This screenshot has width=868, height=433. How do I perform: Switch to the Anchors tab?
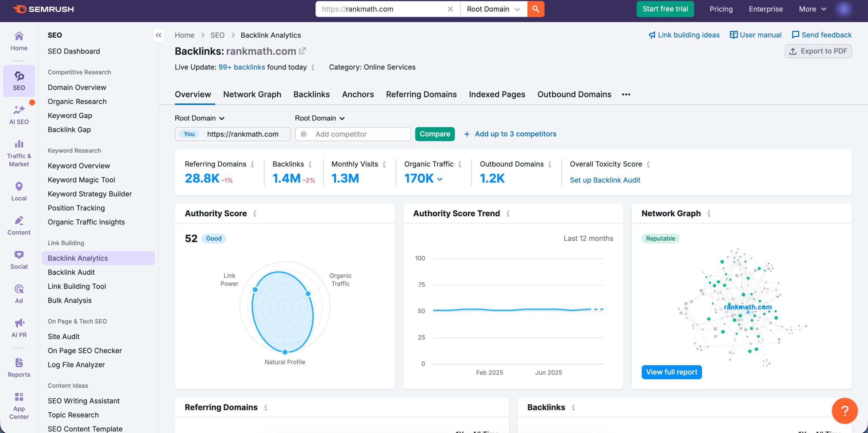click(x=358, y=94)
